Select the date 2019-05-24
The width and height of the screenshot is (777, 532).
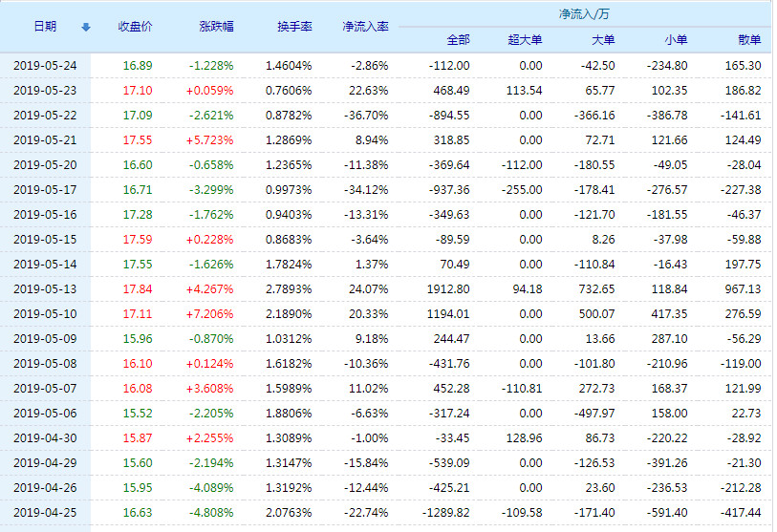tap(45, 65)
